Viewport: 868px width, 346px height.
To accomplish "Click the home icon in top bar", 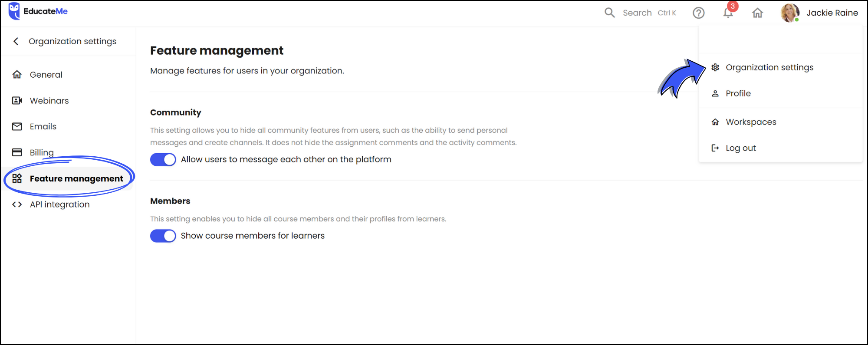I will coord(757,13).
